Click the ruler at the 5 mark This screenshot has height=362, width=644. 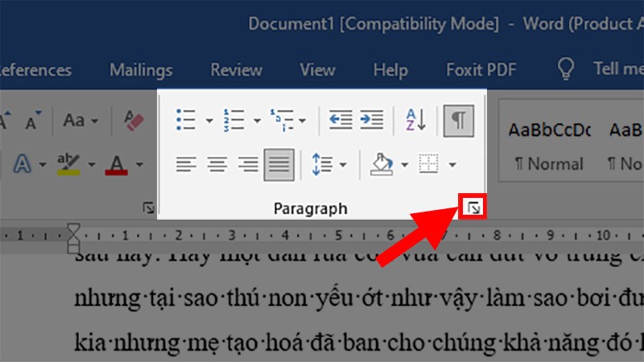point(338,235)
